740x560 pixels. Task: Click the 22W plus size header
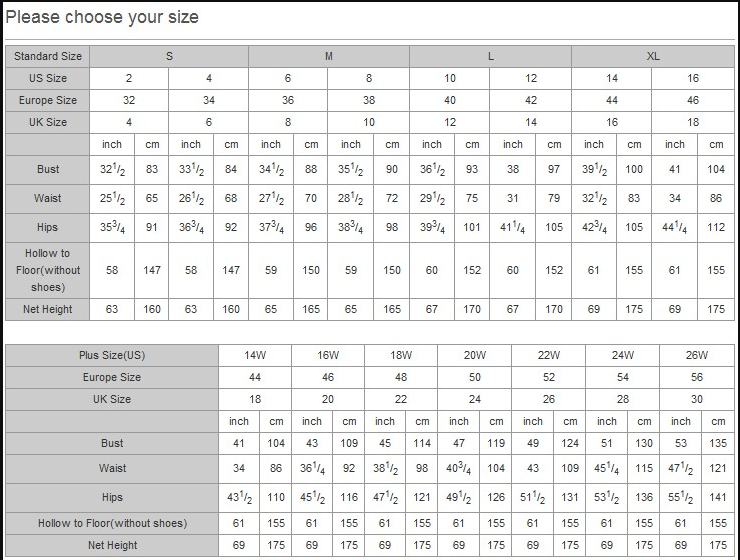pyautogui.click(x=549, y=355)
